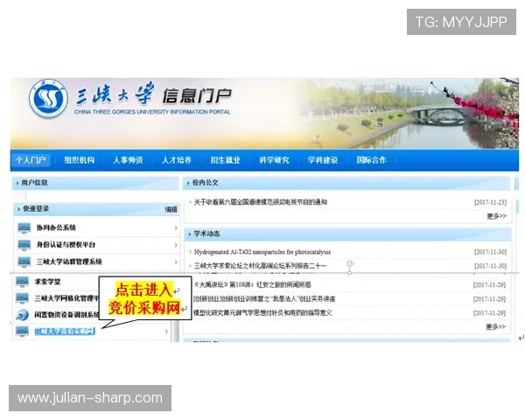The width and height of the screenshot is (525, 420).
Task: Open the 三峡大学网格化管理平台 quick link
Action: click(66, 298)
